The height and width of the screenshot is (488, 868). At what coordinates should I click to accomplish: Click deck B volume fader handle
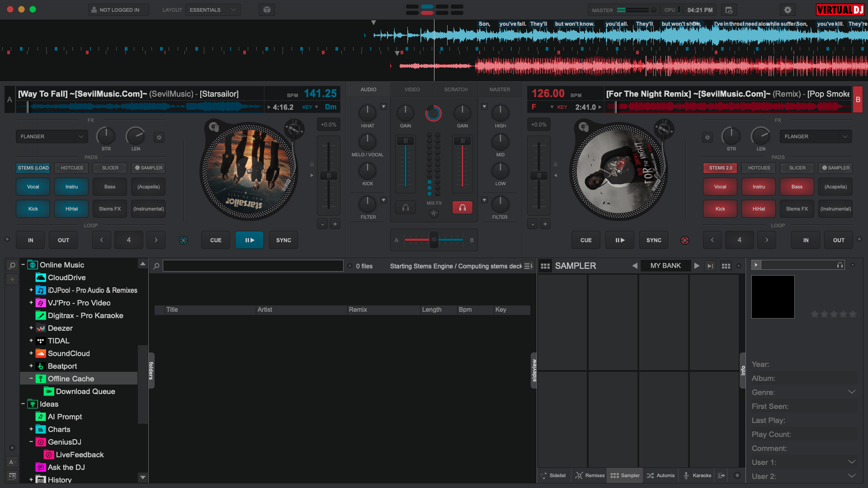[x=462, y=141]
